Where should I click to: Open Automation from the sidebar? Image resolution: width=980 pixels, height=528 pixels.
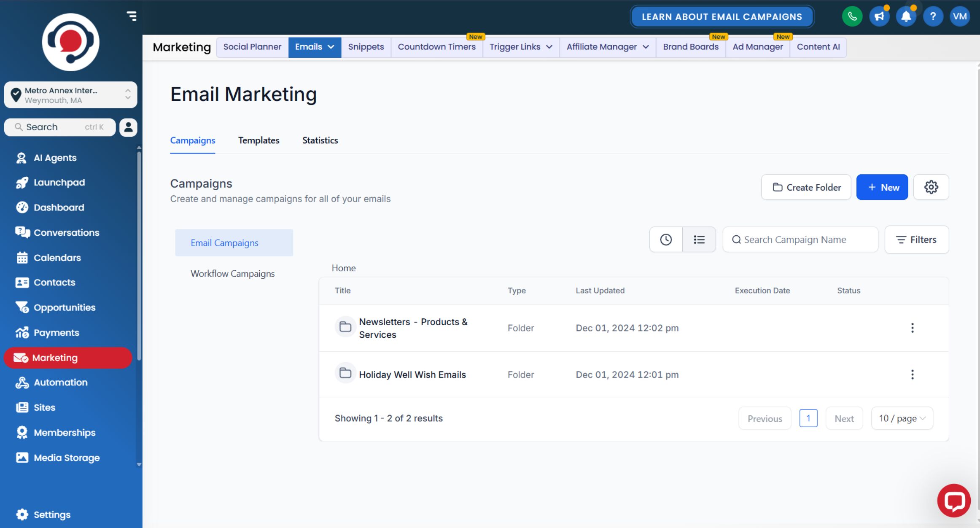pos(60,383)
